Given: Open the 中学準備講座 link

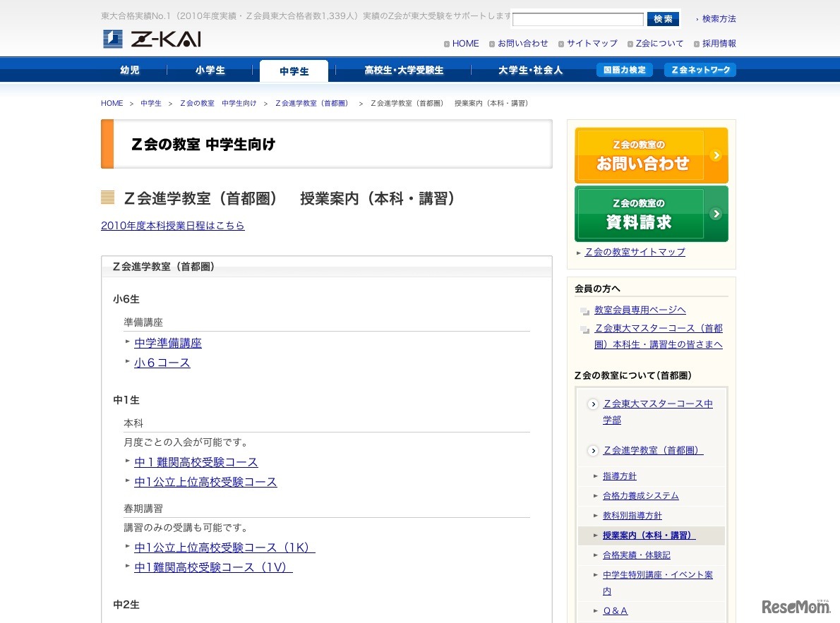Looking at the screenshot, I should [x=167, y=342].
